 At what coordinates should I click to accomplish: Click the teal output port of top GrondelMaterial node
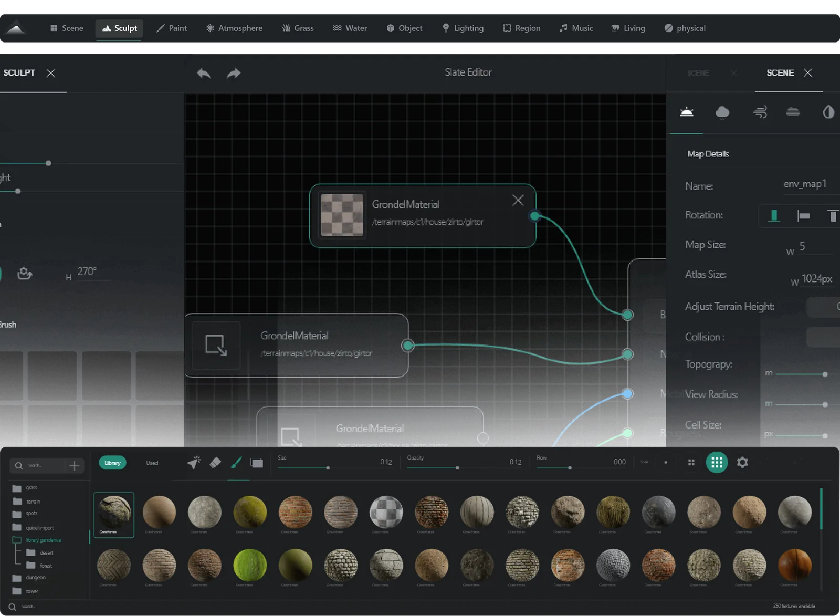click(534, 216)
